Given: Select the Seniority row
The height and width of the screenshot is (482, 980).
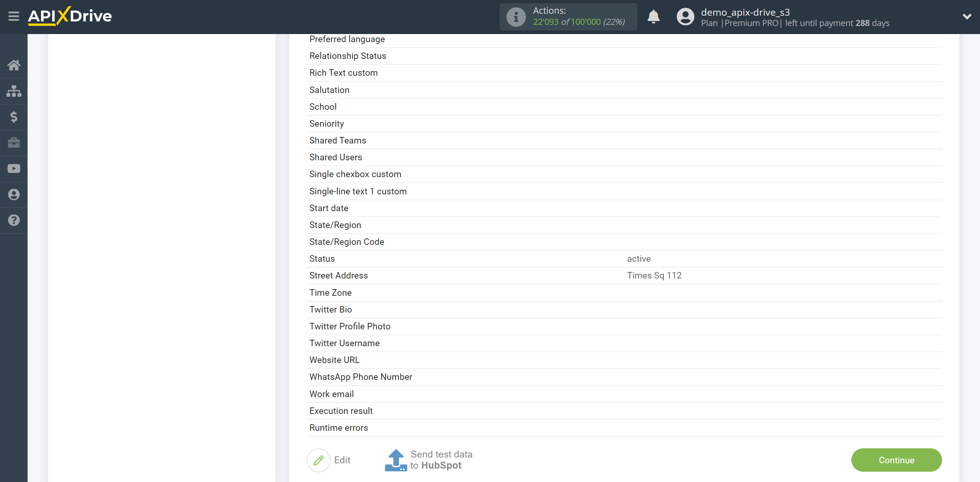Looking at the screenshot, I should click(624, 124).
